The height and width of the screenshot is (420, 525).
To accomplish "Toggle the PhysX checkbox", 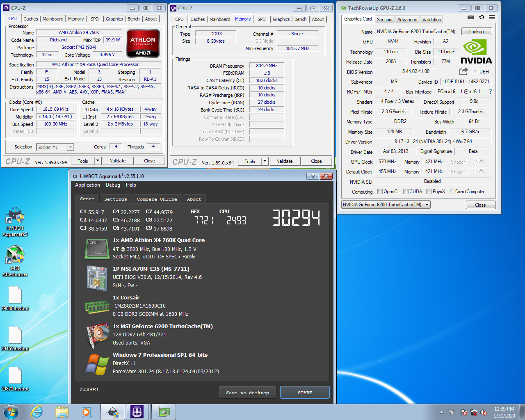I will (429, 191).
